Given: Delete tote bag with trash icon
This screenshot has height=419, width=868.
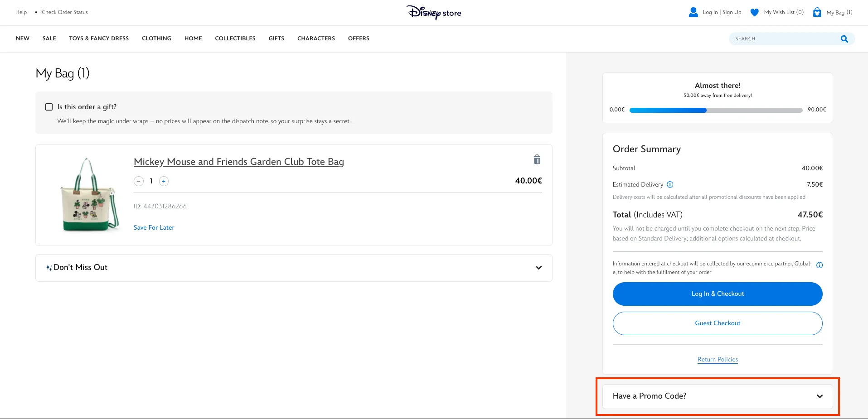Looking at the screenshot, I should click(537, 159).
